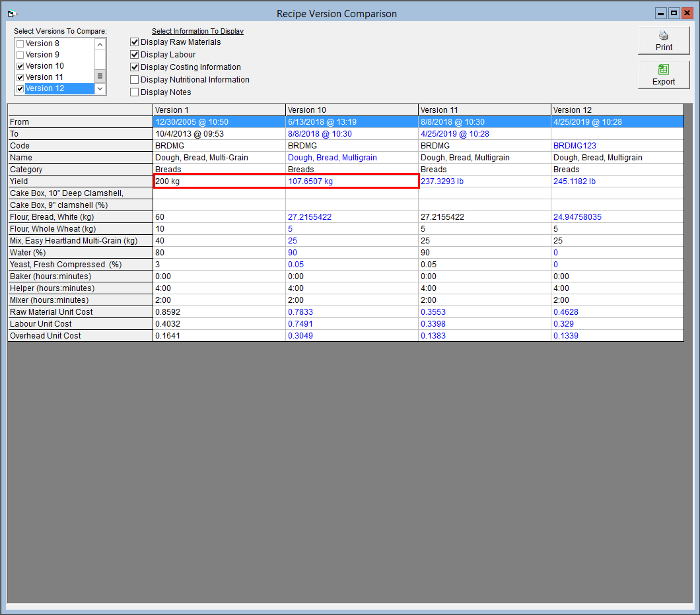Select Mix, Easy Heartland Multi-Grain row label
Viewport: 700px width, 615px height.
click(x=81, y=241)
